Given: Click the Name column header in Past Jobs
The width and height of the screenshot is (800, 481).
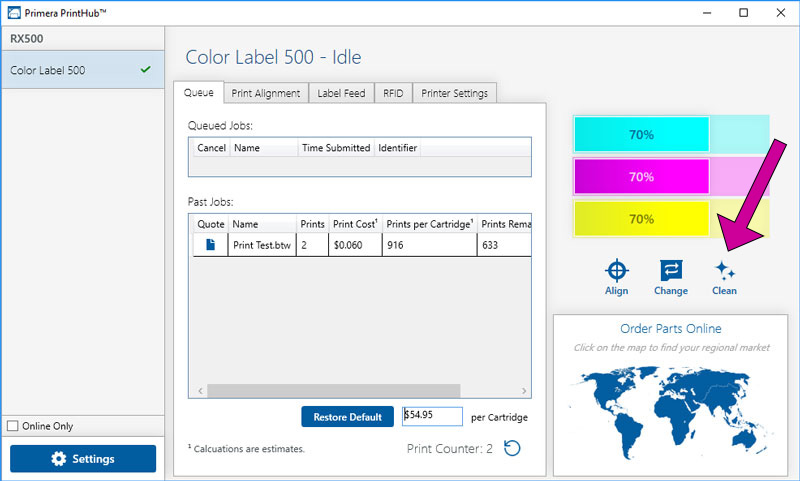Looking at the screenshot, I should (262, 224).
